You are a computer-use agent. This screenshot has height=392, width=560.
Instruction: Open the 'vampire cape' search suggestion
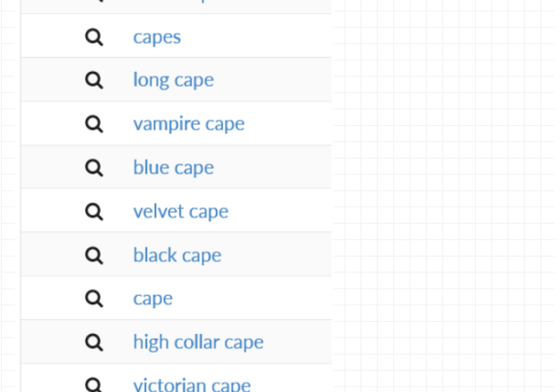click(189, 124)
